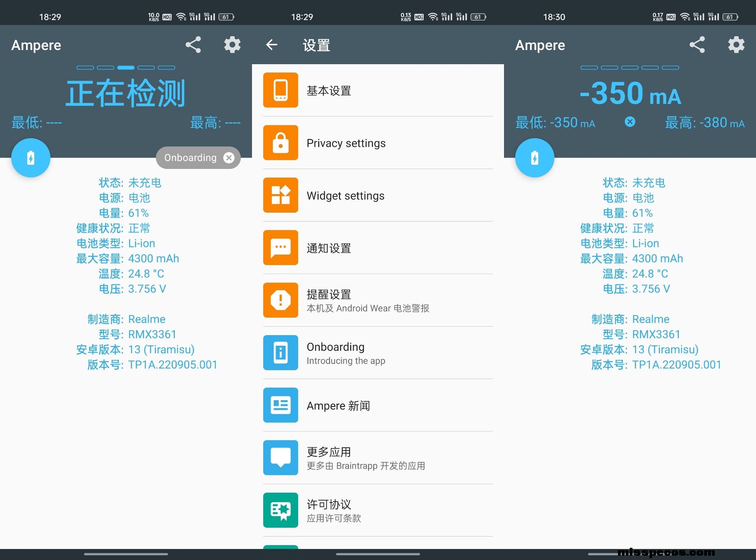
Task: Tap 电源: 电池 on left screen
Action: (x=124, y=198)
